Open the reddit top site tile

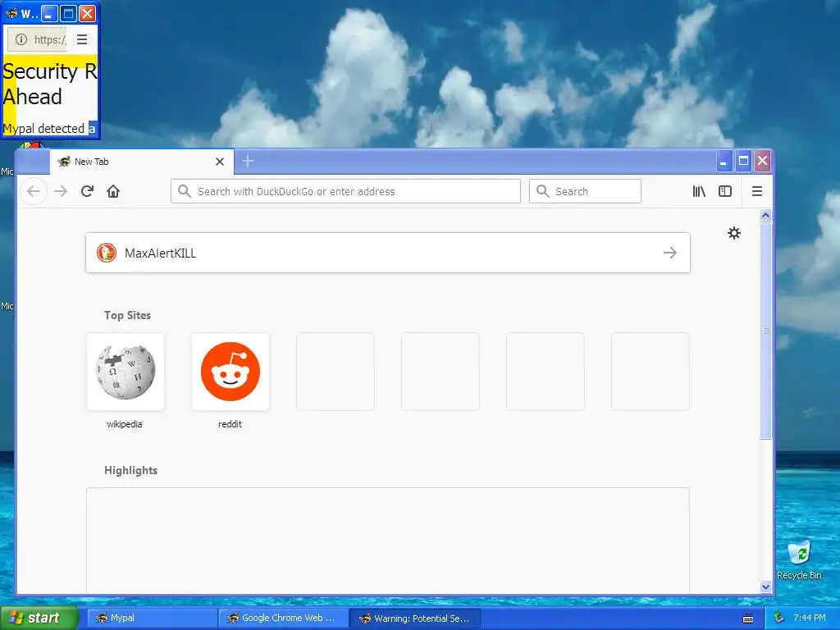coord(231,372)
